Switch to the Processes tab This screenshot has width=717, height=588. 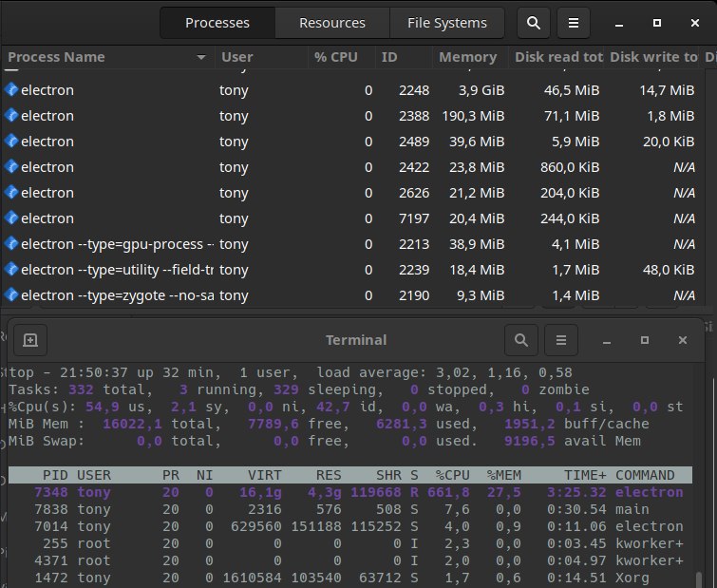click(x=217, y=23)
